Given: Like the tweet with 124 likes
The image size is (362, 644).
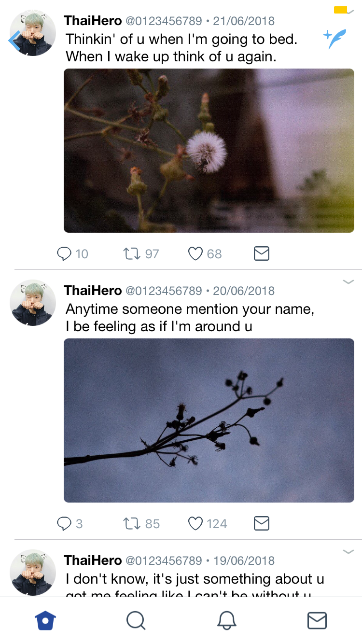Looking at the screenshot, I should pyautogui.click(x=195, y=523).
